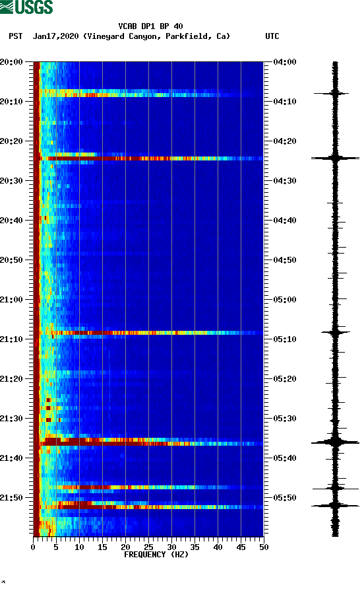Click the "04:40" UTC time label
The width and height of the screenshot is (364, 589).
click(x=285, y=220)
